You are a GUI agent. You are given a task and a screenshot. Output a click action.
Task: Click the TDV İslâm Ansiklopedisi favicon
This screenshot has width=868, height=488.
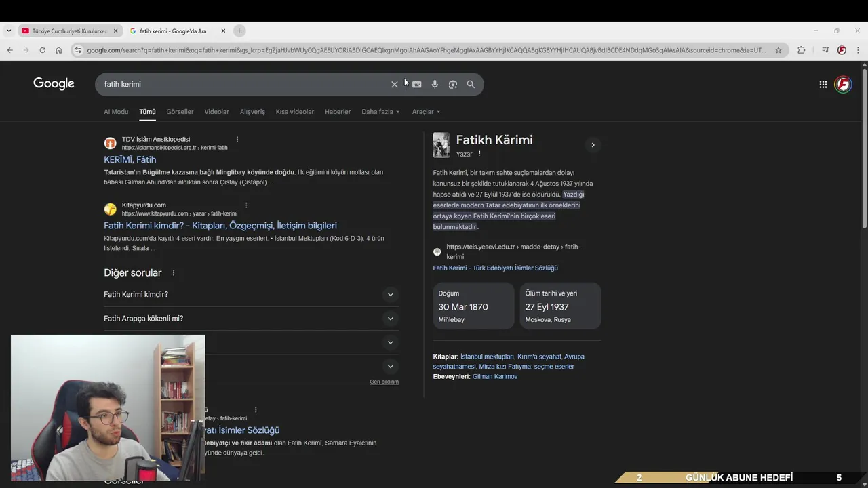[x=110, y=143]
